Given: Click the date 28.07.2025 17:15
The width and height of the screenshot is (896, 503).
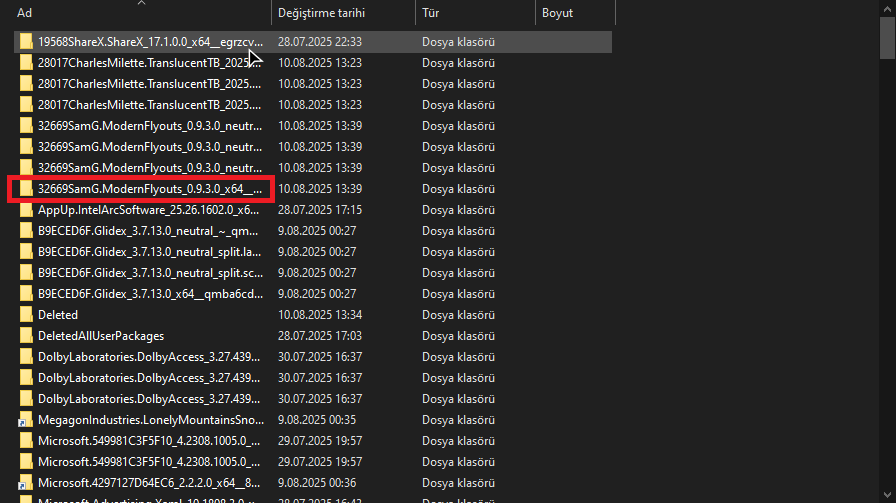Looking at the screenshot, I should tap(320, 210).
